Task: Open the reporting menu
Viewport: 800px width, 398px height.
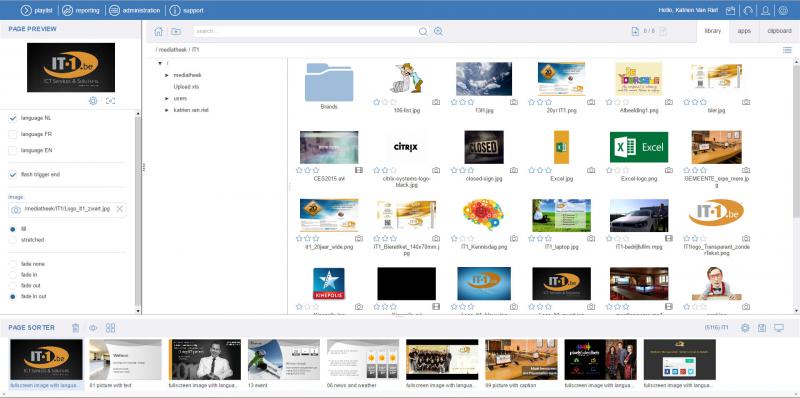Action: (80, 10)
